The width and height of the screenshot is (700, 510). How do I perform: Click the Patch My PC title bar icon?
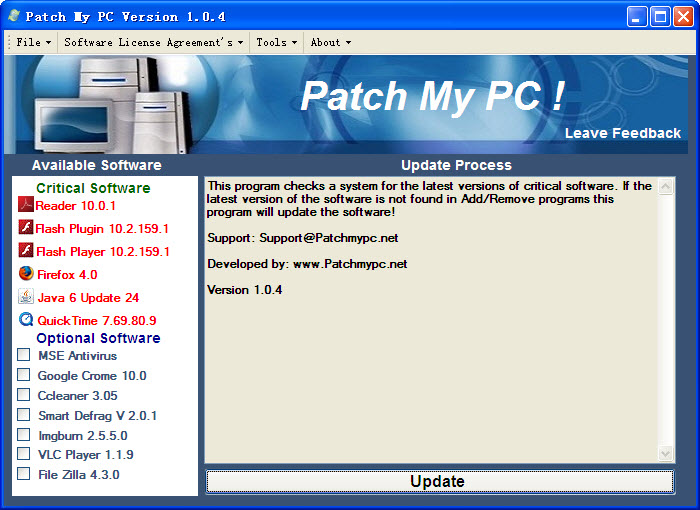pos(14,16)
